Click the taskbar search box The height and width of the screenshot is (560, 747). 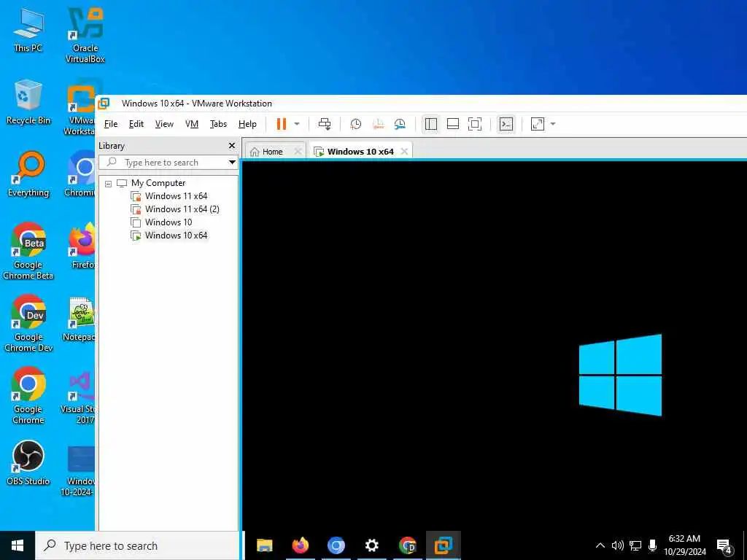click(x=137, y=545)
